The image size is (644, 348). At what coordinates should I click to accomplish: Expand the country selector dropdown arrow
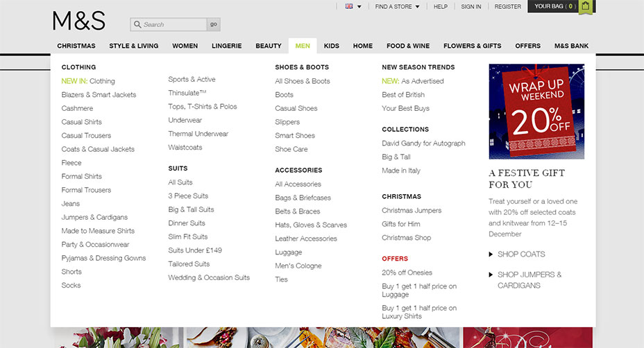[x=359, y=7]
